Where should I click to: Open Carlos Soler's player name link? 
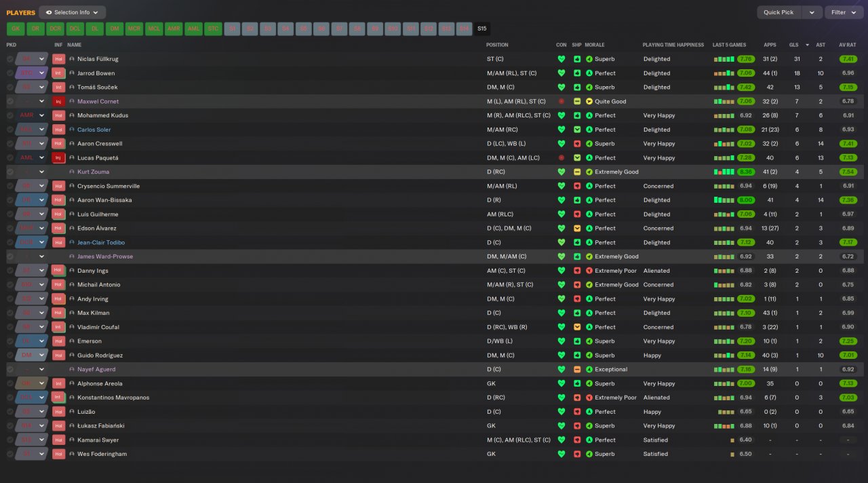pyautogui.click(x=94, y=130)
